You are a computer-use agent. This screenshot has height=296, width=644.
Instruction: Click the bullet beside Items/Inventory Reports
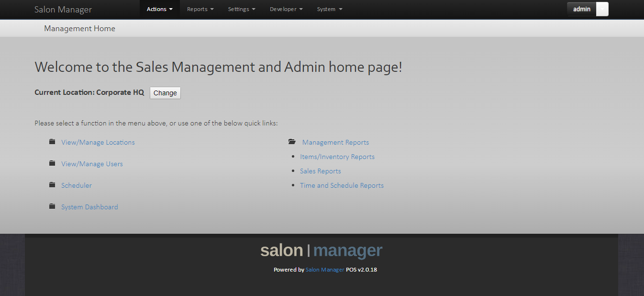pyautogui.click(x=294, y=156)
